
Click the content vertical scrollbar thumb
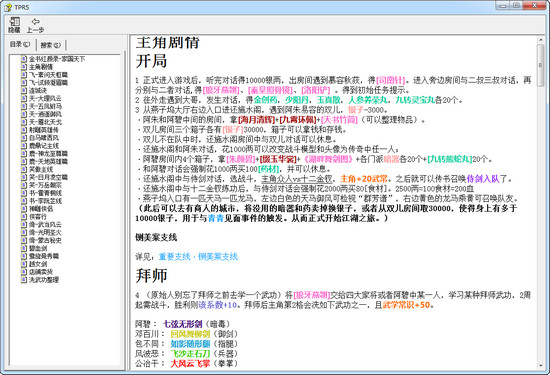540,65
